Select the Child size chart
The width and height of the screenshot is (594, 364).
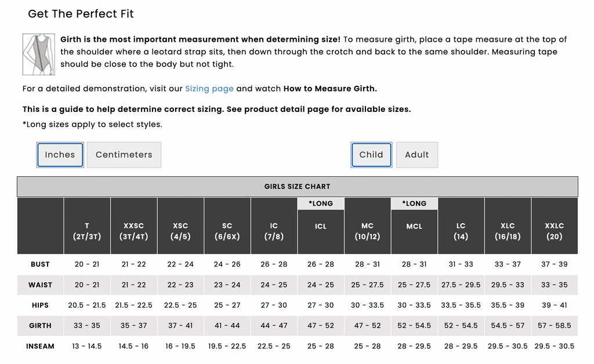(x=371, y=155)
